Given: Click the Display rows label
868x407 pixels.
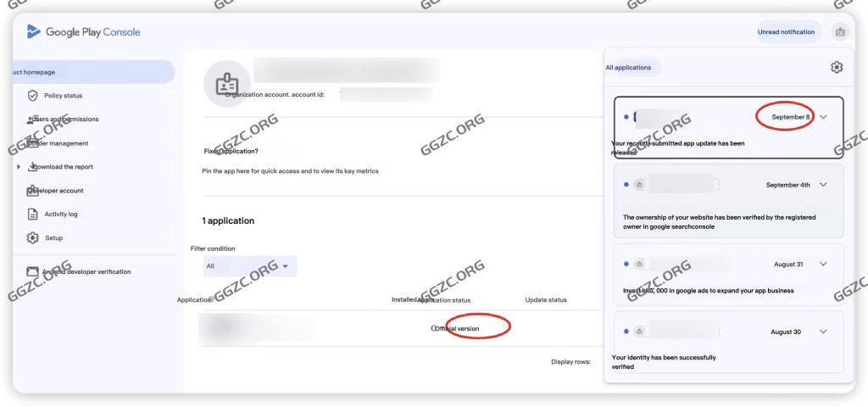Looking at the screenshot, I should (x=570, y=361).
